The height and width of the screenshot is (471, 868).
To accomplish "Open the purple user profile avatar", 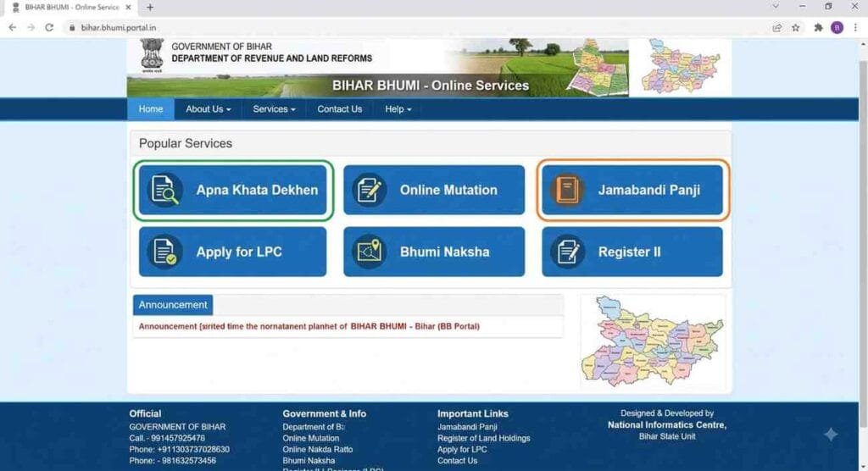I will tap(837, 28).
